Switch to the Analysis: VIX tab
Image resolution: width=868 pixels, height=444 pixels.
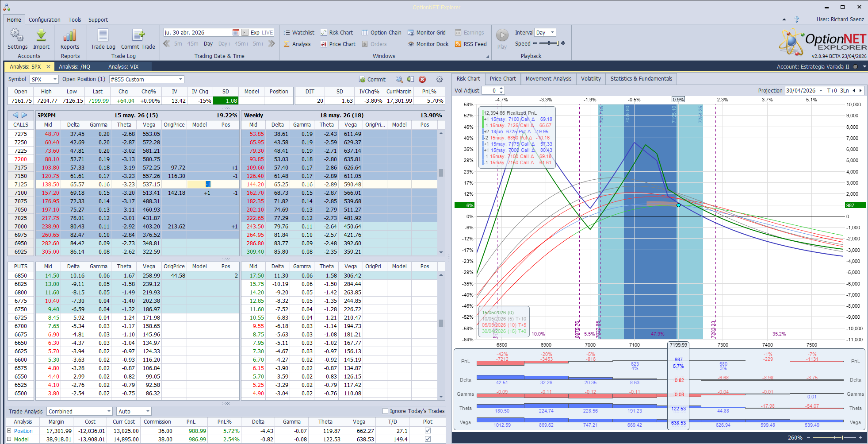123,66
